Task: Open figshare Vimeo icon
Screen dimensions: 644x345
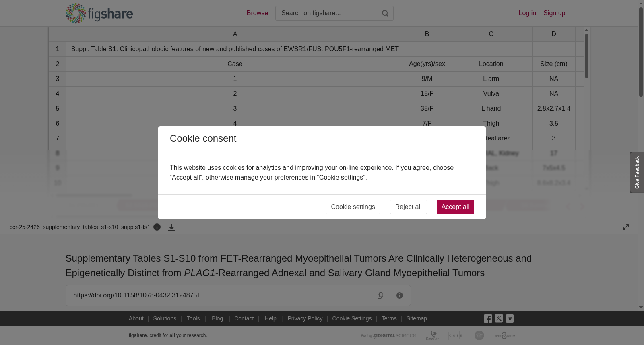Action: [x=510, y=318]
